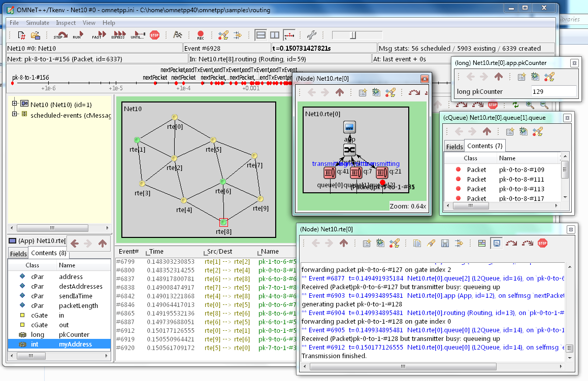Close the pkCounter inspector window
This screenshot has height=381, width=588.
pos(574,63)
